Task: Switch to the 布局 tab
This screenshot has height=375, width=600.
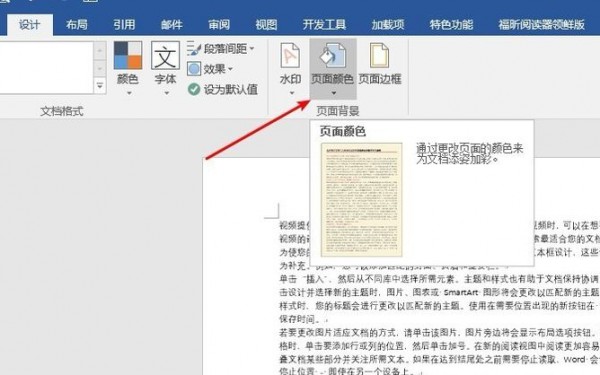Action: [x=77, y=25]
